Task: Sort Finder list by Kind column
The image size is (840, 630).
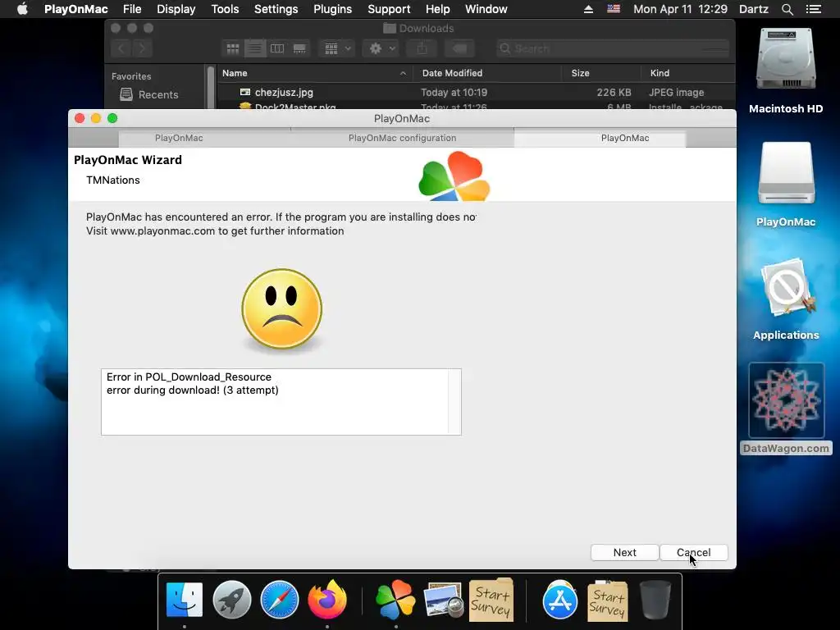Action: 660,73
